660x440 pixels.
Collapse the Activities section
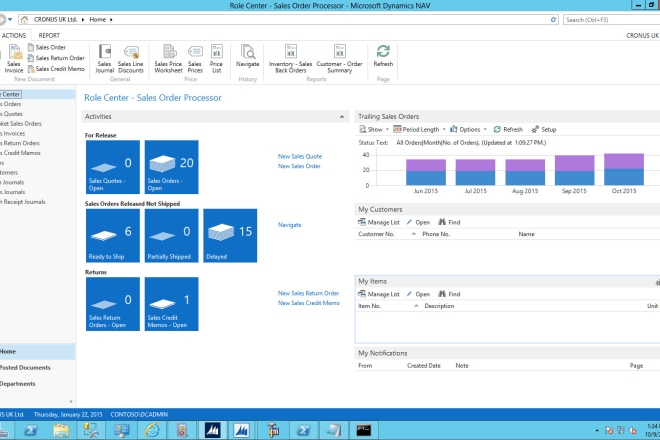tap(342, 117)
